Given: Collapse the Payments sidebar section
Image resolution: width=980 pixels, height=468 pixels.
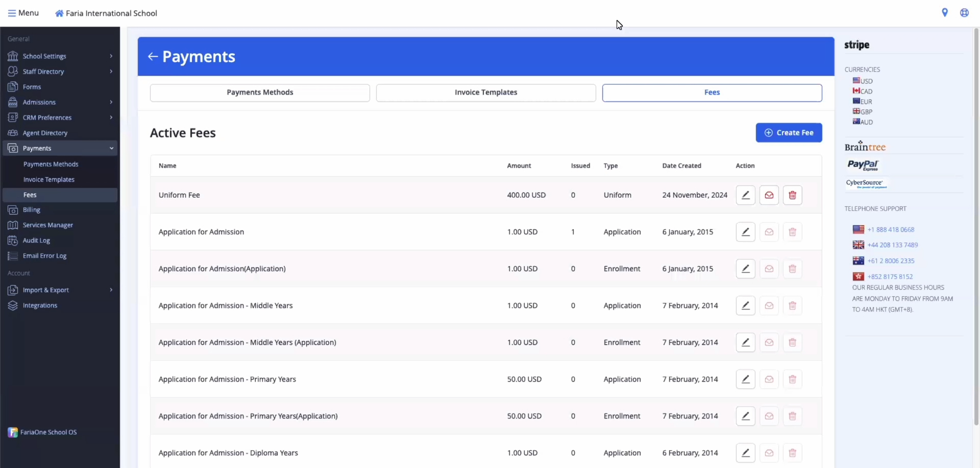Looking at the screenshot, I should coord(111,148).
